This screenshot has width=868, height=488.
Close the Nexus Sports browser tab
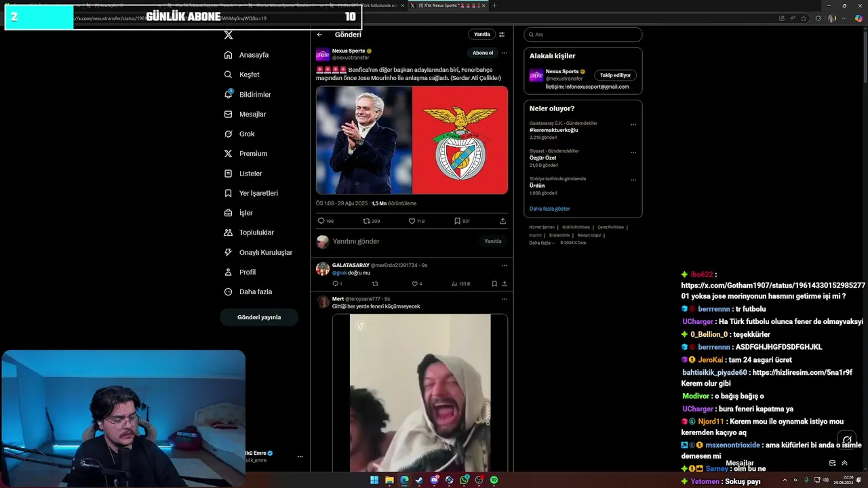484,5
